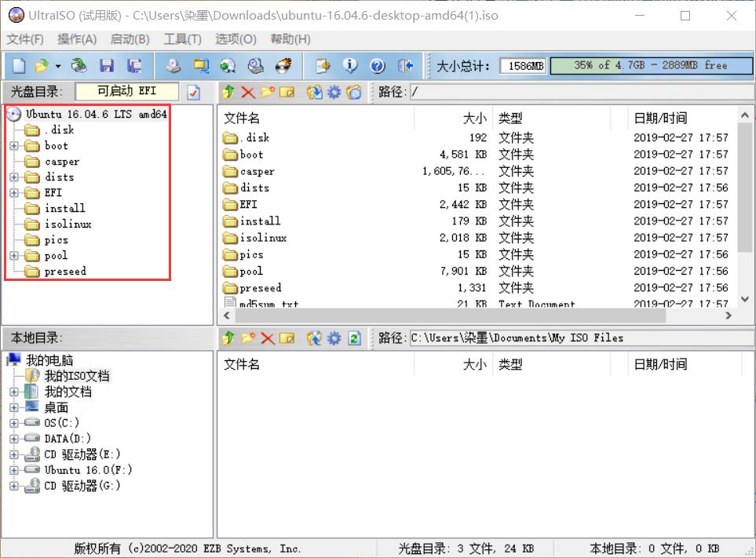Expand the DATA(D:) drive node
The height and width of the screenshot is (558, 756).
tap(14, 439)
